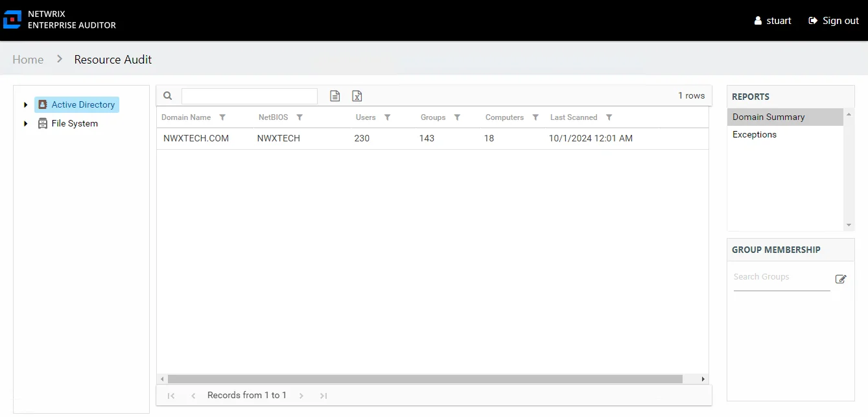Focus the table search input field

pos(250,96)
